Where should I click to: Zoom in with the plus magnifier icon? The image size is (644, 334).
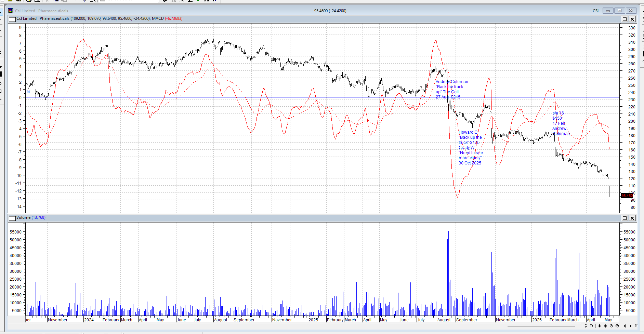click(x=617, y=326)
